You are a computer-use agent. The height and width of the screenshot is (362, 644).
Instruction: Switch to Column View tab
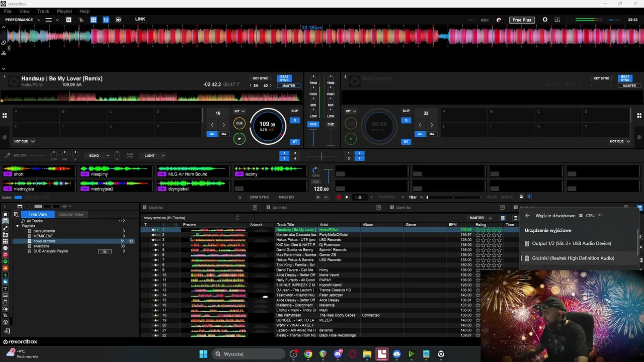coord(71,214)
